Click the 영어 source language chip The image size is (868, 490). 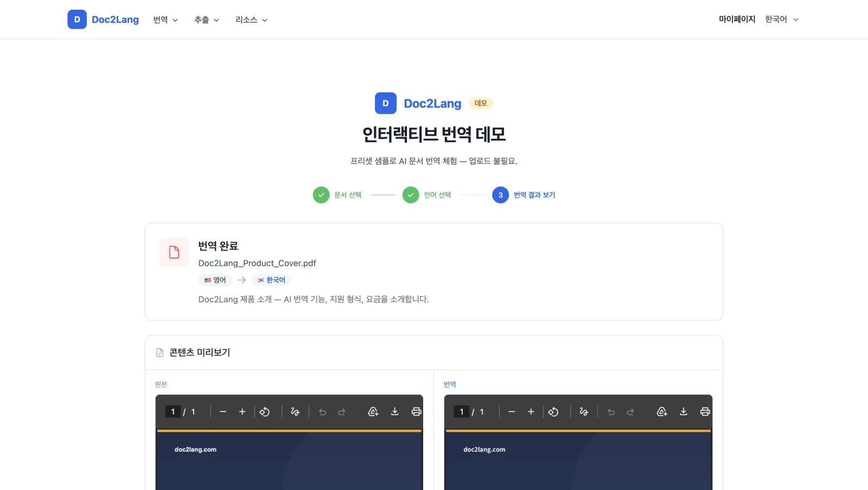point(215,280)
